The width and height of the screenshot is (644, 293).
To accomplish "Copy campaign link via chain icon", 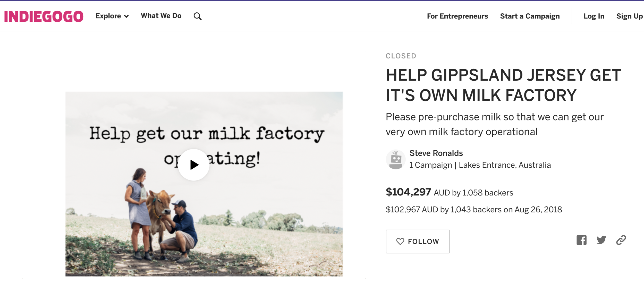I will click(621, 240).
